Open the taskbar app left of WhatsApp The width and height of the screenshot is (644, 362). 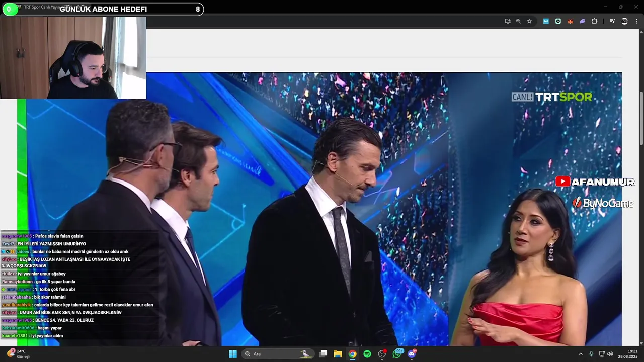click(x=382, y=354)
